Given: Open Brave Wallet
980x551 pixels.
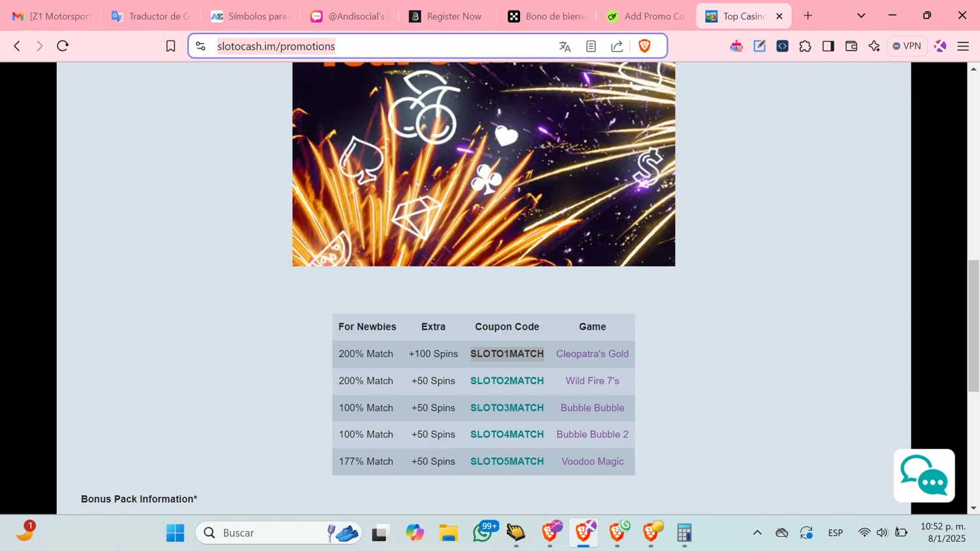Looking at the screenshot, I should (x=851, y=46).
